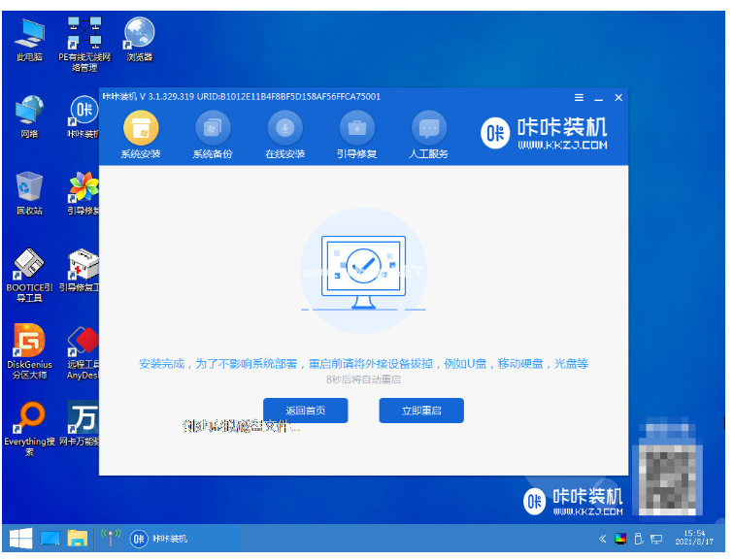Switch to 在线安装 (Online Install)

284,129
